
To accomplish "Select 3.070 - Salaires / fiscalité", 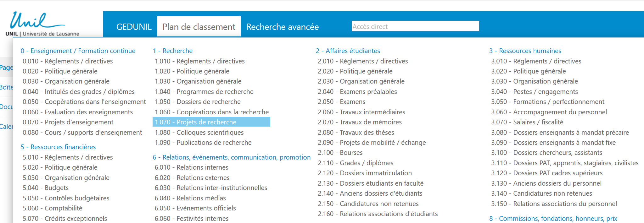I will [x=527, y=122].
